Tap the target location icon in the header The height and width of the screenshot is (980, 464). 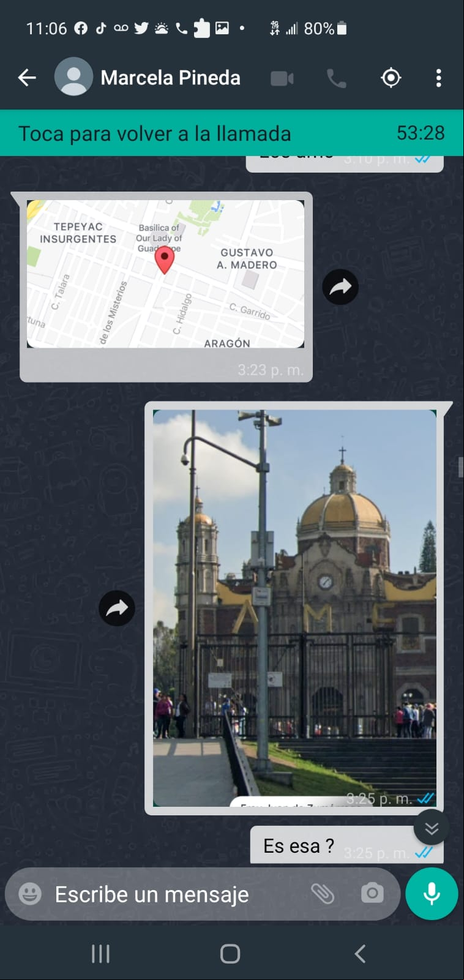coord(391,78)
